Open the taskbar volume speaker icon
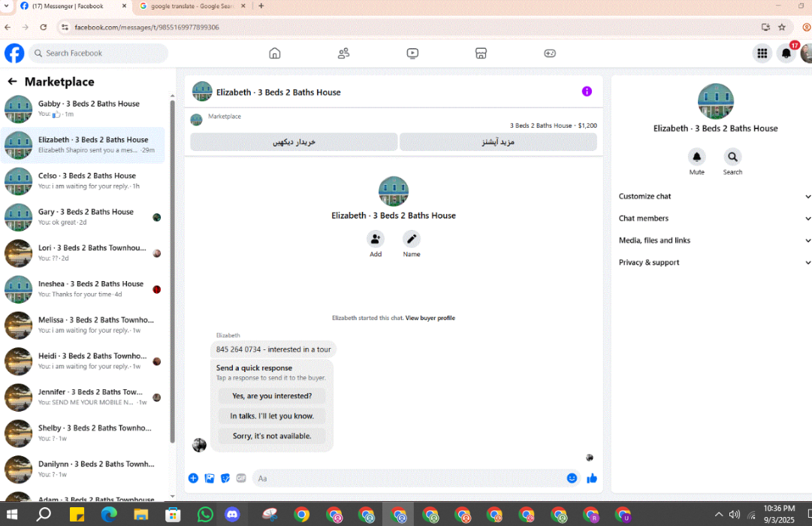The image size is (812, 526). [735, 515]
